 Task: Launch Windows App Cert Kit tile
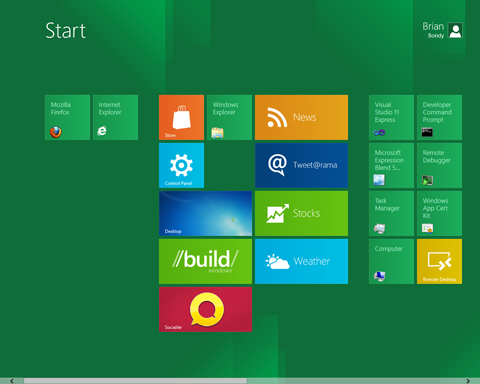[439, 213]
